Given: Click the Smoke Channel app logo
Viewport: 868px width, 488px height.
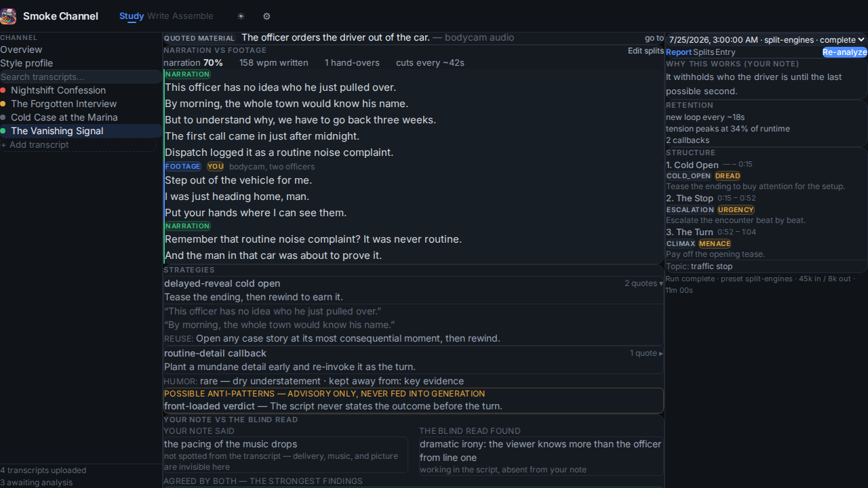Looking at the screenshot, I should [8, 16].
